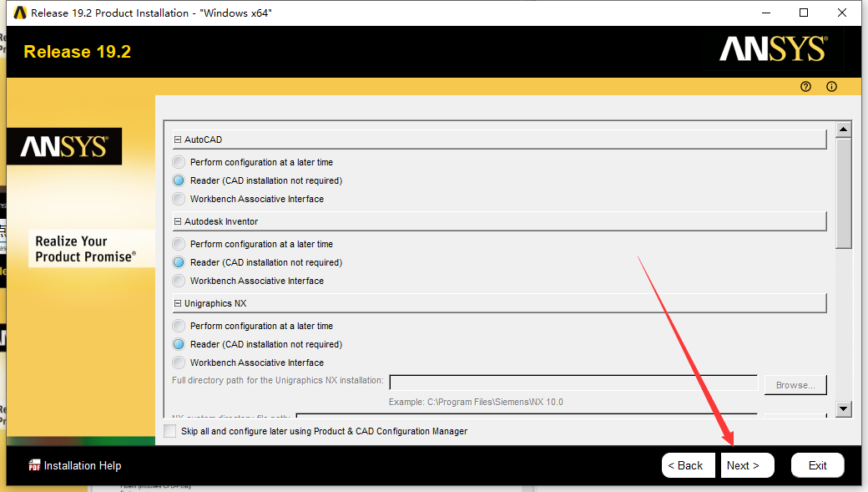Select AutoCAD 'Perform configuration at a later time'
Viewport: 868px width, 492px height.
point(179,162)
